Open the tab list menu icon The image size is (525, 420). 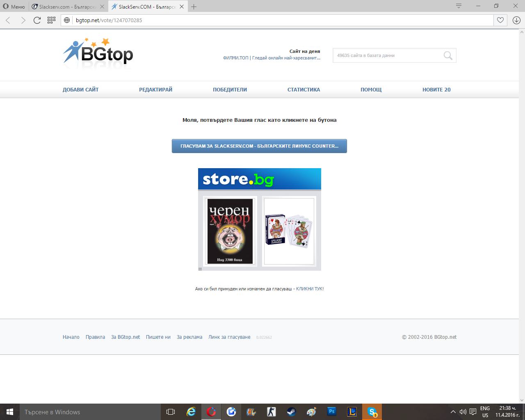click(459, 6)
